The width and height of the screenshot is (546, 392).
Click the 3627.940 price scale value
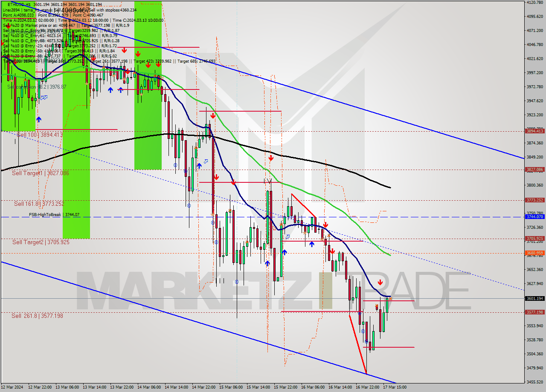pos(534,284)
